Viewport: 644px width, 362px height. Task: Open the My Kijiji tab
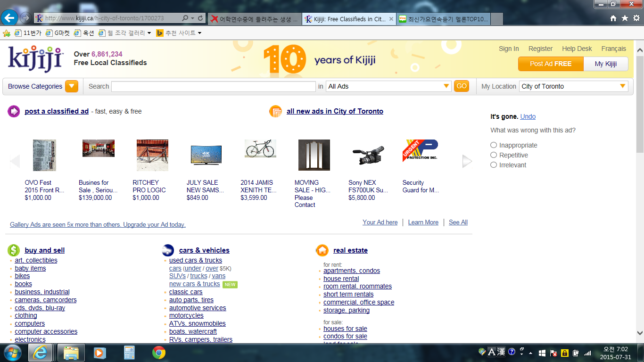tap(605, 64)
